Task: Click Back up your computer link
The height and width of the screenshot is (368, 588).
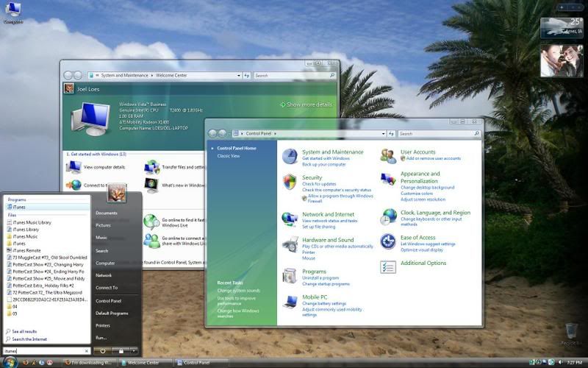Action: [324, 164]
